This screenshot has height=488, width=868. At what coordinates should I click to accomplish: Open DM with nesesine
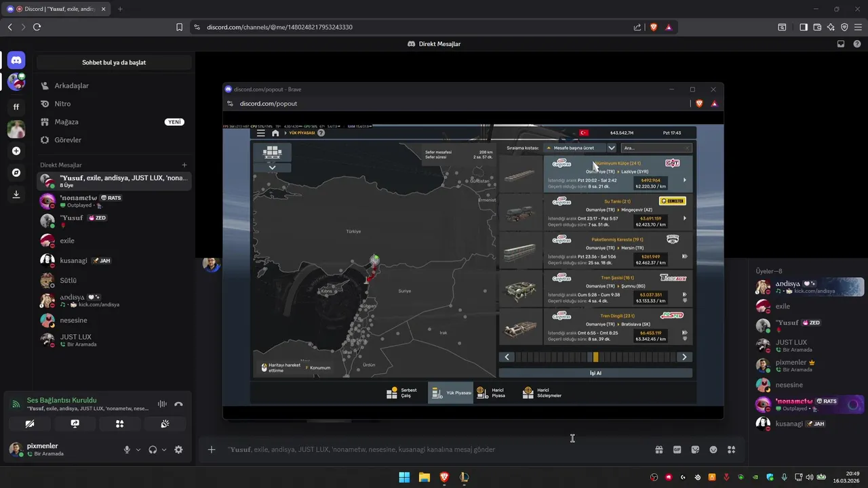click(x=114, y=320)
